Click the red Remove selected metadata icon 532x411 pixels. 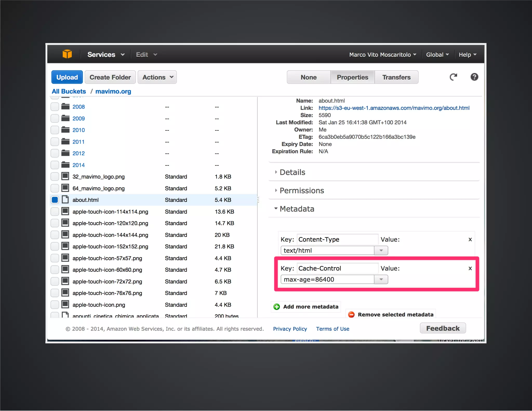point(351,315)
